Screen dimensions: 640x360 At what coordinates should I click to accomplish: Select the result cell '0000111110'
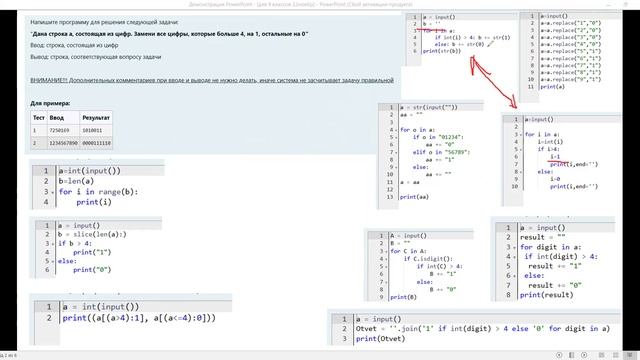pyautogui.click(x=96, y=143)
